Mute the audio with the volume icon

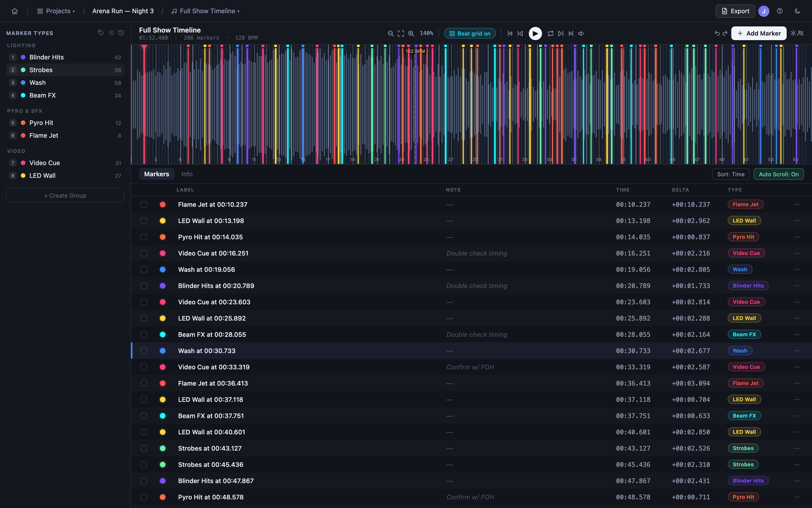click(x=581, y=33)
